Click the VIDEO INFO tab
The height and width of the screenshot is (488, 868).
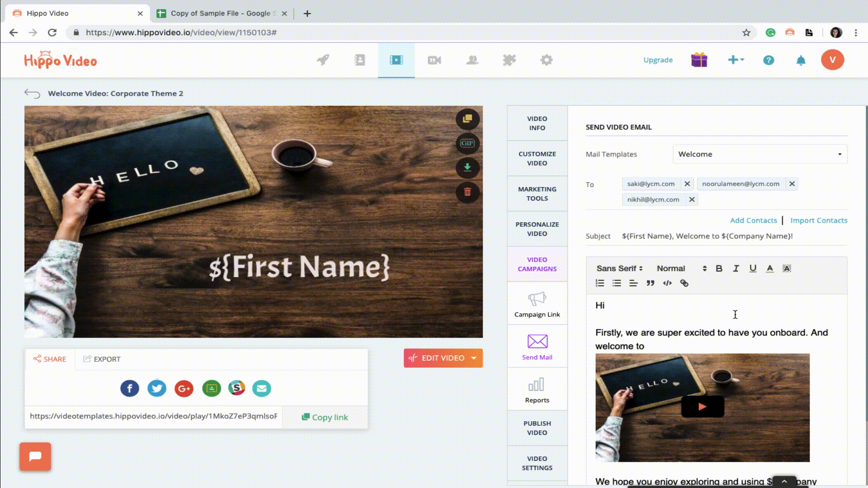(537, 123)
